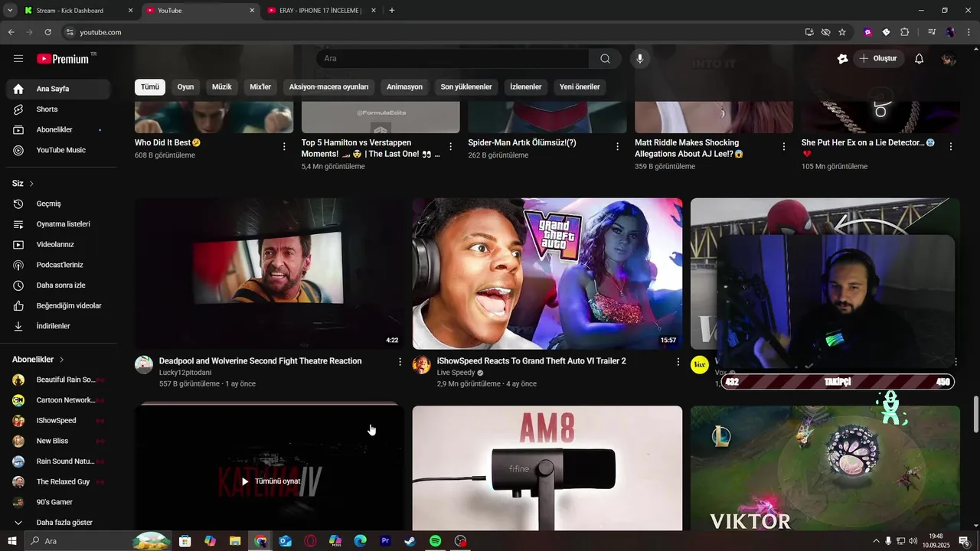Screen dimensions: 980x551
Task: Open fifine AM8 microphone video thumbnail
Action: point(547,468)
